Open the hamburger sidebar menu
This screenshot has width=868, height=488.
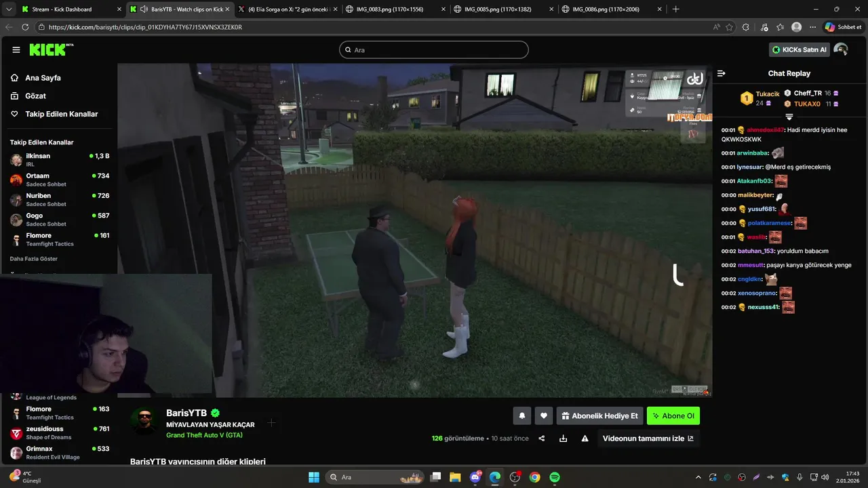pos(16,49)
